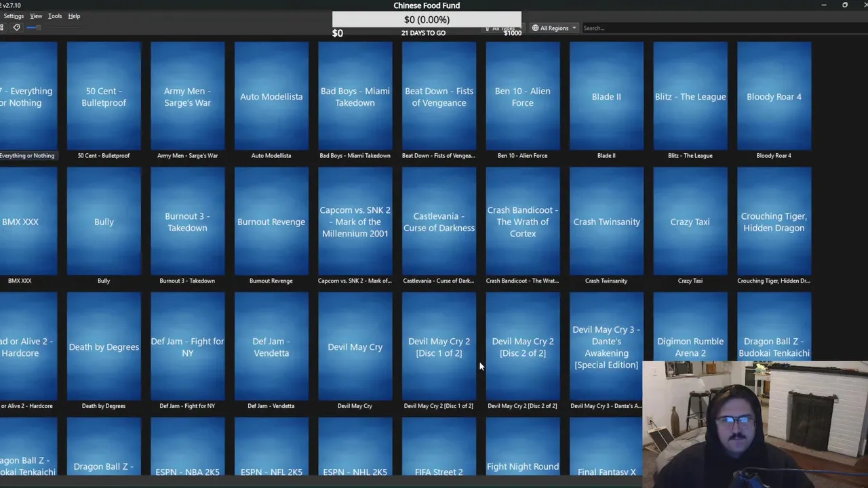
Task: Adjust the cover size slider
Action: [34, 28]
